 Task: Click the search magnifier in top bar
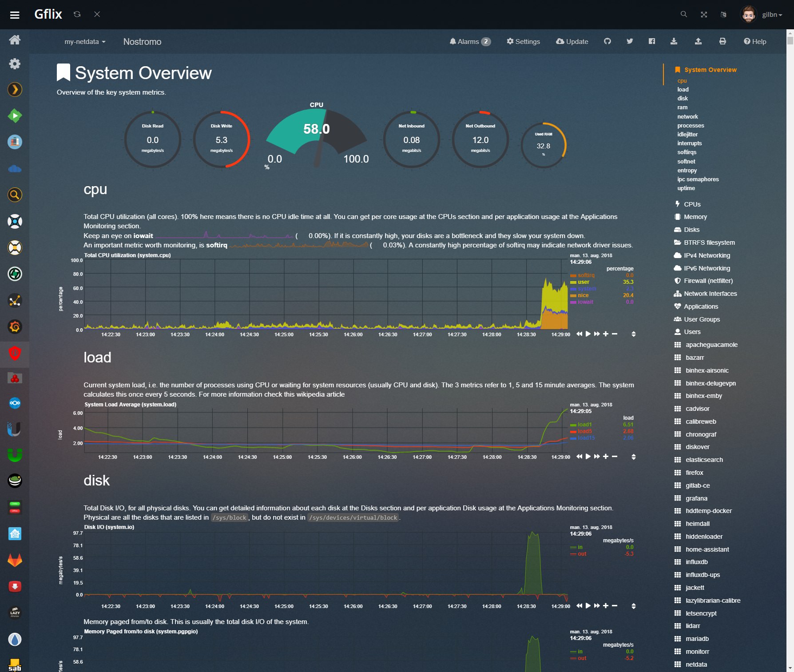pos(684,15)
